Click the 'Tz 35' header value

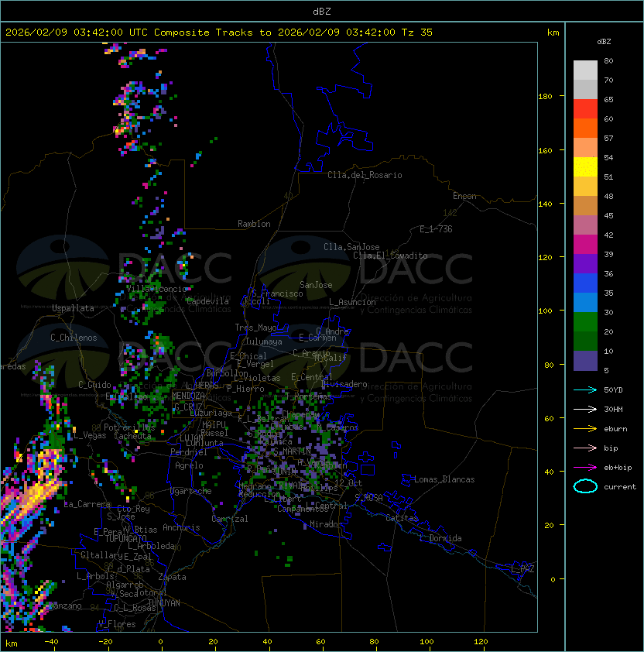(417, 33)
